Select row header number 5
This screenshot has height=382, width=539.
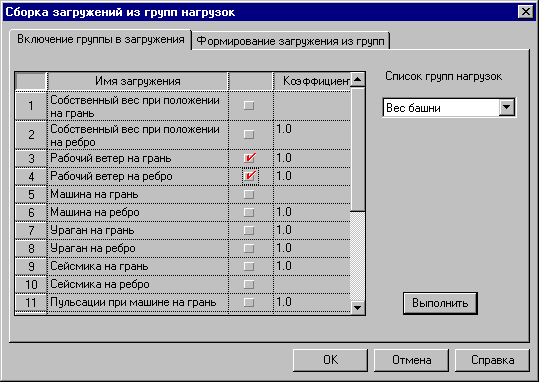click(x=31, y=194)
